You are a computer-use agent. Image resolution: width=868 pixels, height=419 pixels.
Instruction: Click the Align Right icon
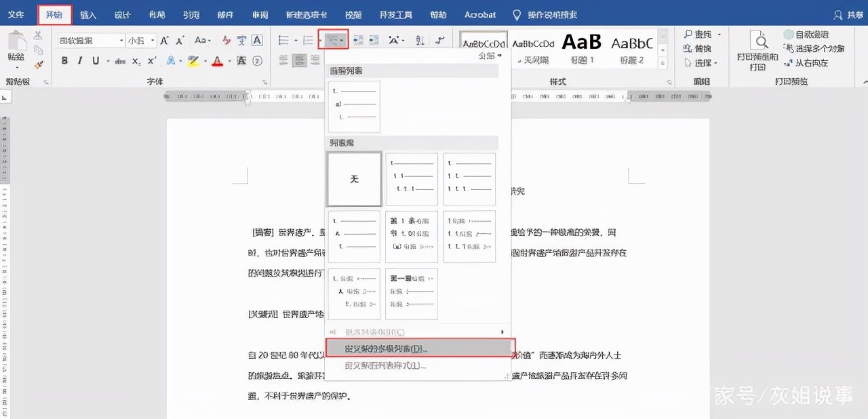315,61
